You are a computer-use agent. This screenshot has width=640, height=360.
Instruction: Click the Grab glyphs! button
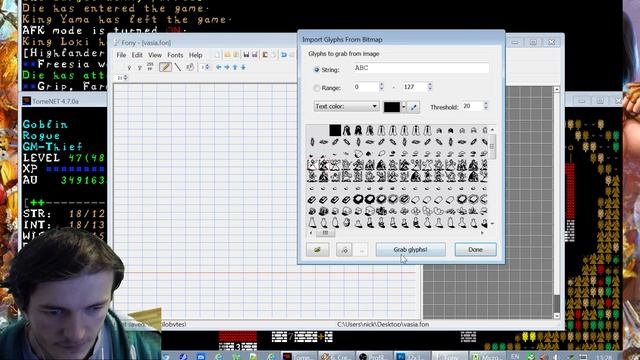coord(410,249)
